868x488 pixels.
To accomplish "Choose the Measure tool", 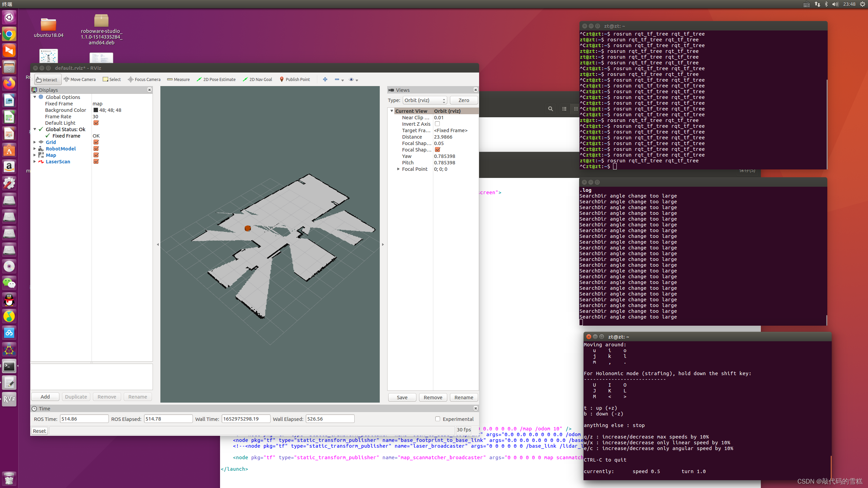I will tap(178, 79).
